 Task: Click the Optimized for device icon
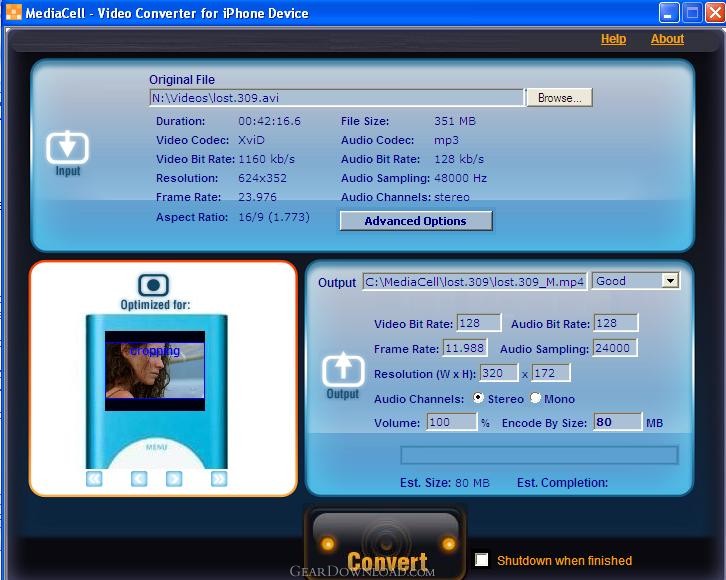click(x=153, y=285)
